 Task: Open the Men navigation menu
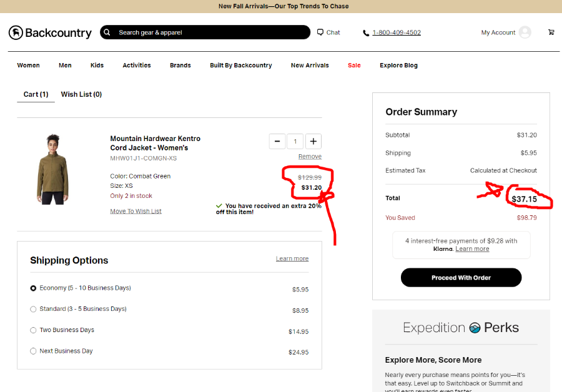coord(65,65)
